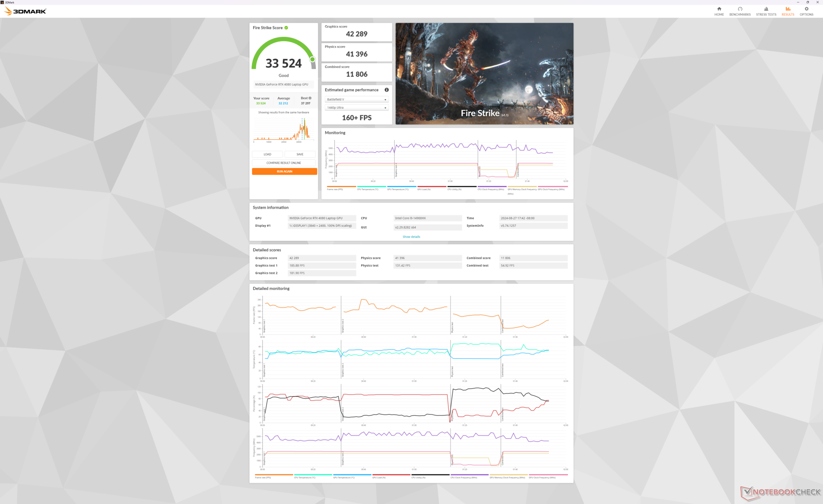This screenshot has width=823, height=504.
Task: Click the Estimated game performance info icon
Action: [x=387, y=90]
